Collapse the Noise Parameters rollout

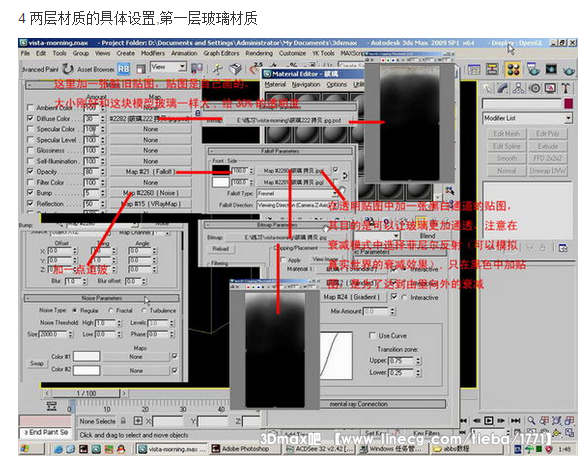(x=102, y=298)
